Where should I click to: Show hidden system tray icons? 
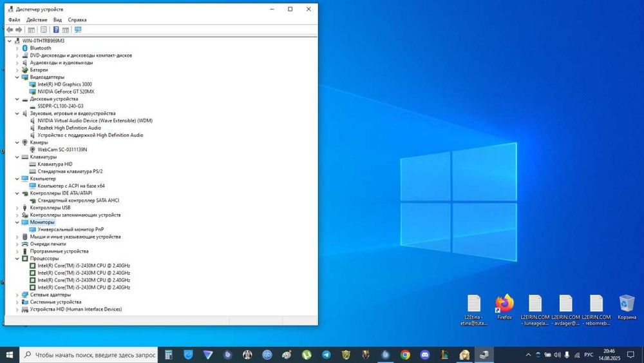coord(528,355)
